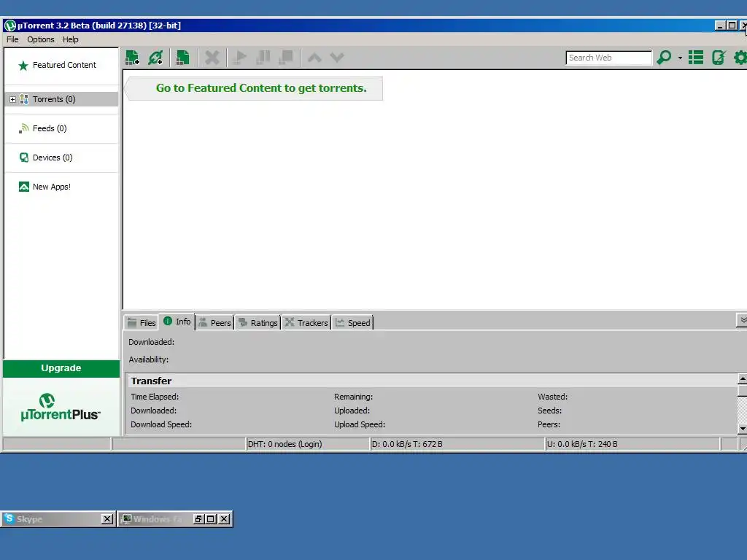Select New Apps! in sidebar
Viewport: 747px width, 560px height.
pyautogui.click(x=52, y=187)
